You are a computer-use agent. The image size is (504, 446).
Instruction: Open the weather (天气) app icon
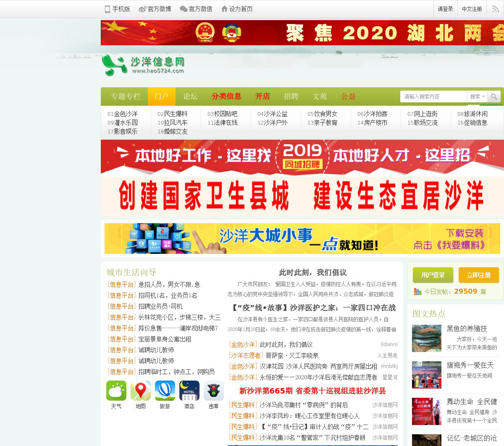point(116,391)
